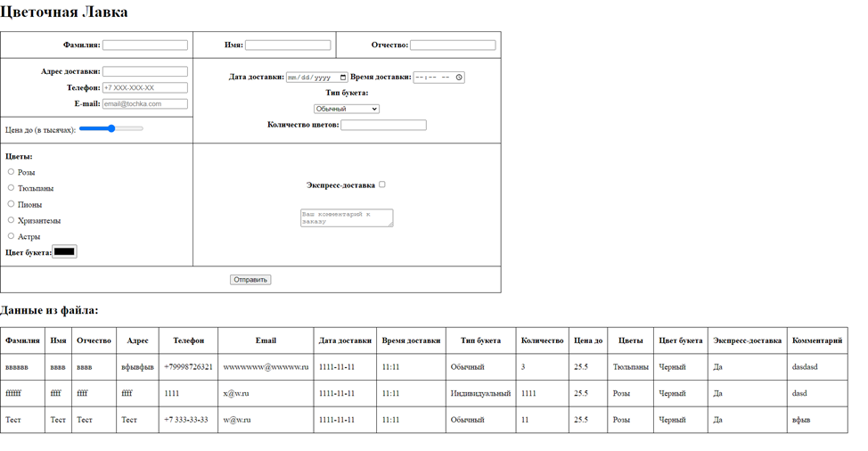
Task: Select the Пионы radio button
Action: click(x=11, y=203)
